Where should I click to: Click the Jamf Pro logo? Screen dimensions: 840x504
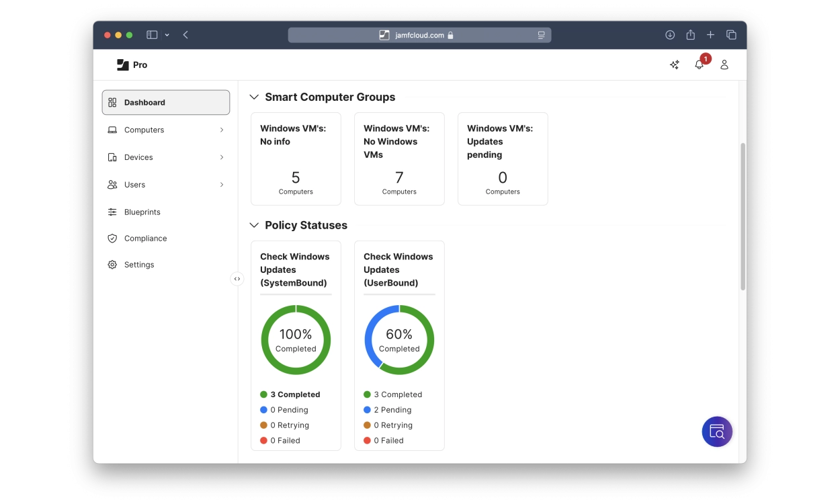pos(132,65)
